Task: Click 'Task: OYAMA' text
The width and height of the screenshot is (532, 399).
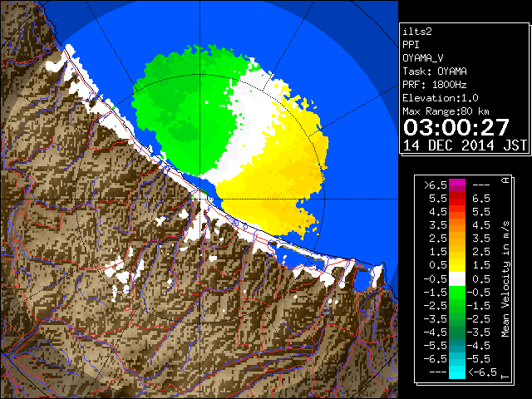Action: 435,71
